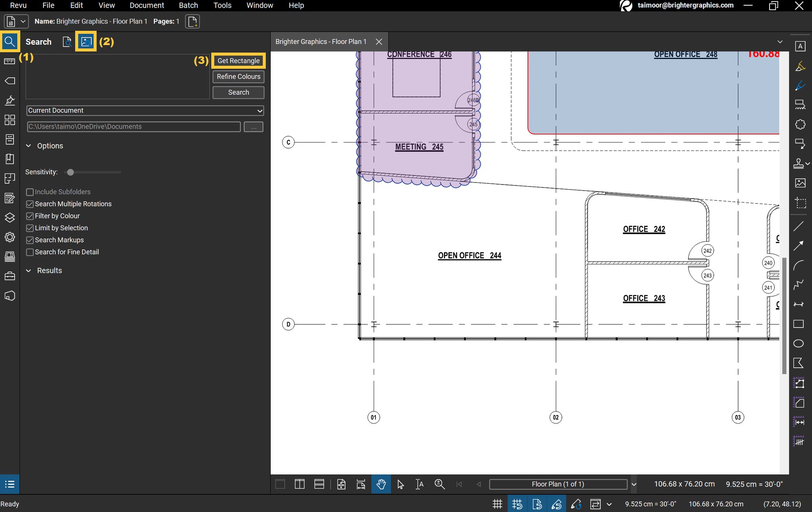Toggle grid display in status bar
The width and height of the screenshot is (812, 512).
click(497, 504)
